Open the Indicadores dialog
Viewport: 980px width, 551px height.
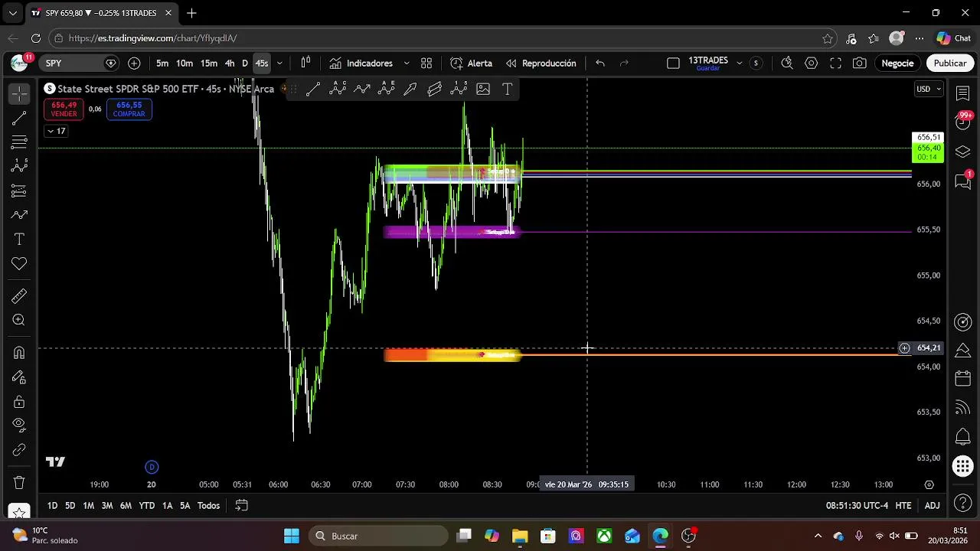click(x=361, y=63)
